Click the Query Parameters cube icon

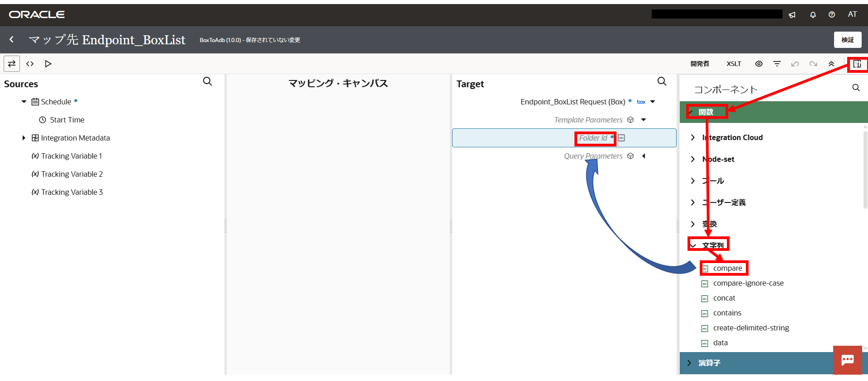(631, 156)
